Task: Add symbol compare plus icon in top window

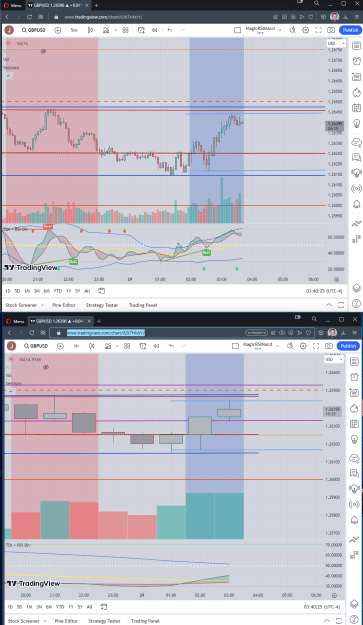Action: (x=58, y=30)
